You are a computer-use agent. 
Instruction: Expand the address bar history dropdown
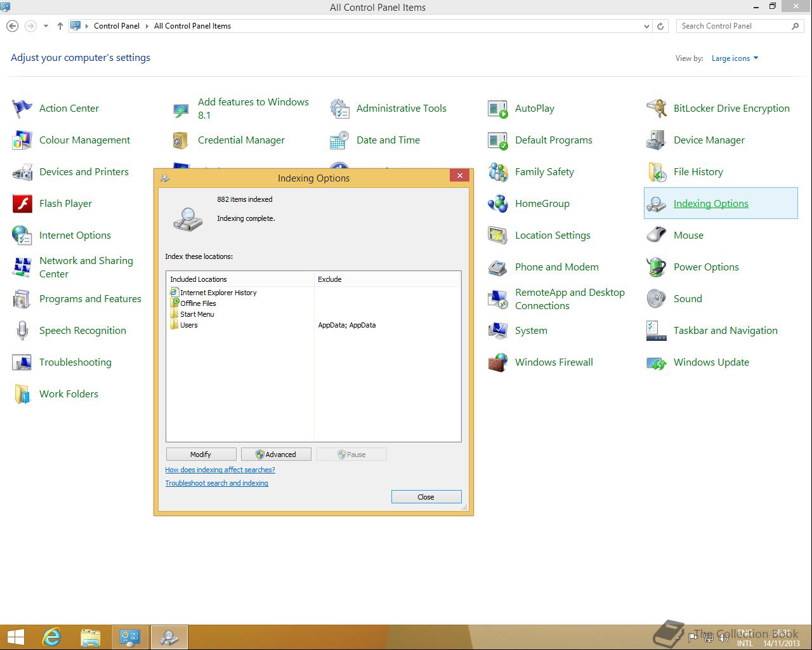[x=646, y=26]
